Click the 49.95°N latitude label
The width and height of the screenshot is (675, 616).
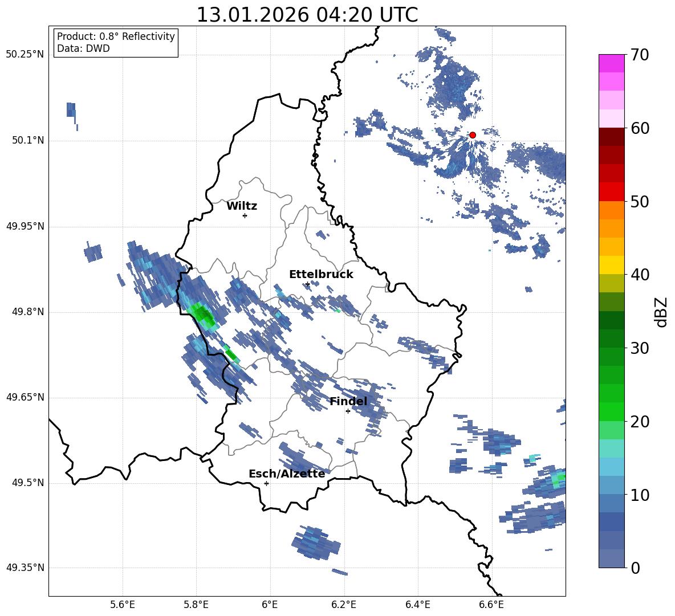coord(25,226)
